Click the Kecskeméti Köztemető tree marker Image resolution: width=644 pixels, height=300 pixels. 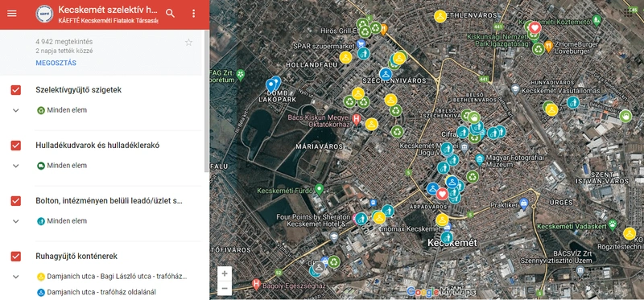tap(597, 19)
